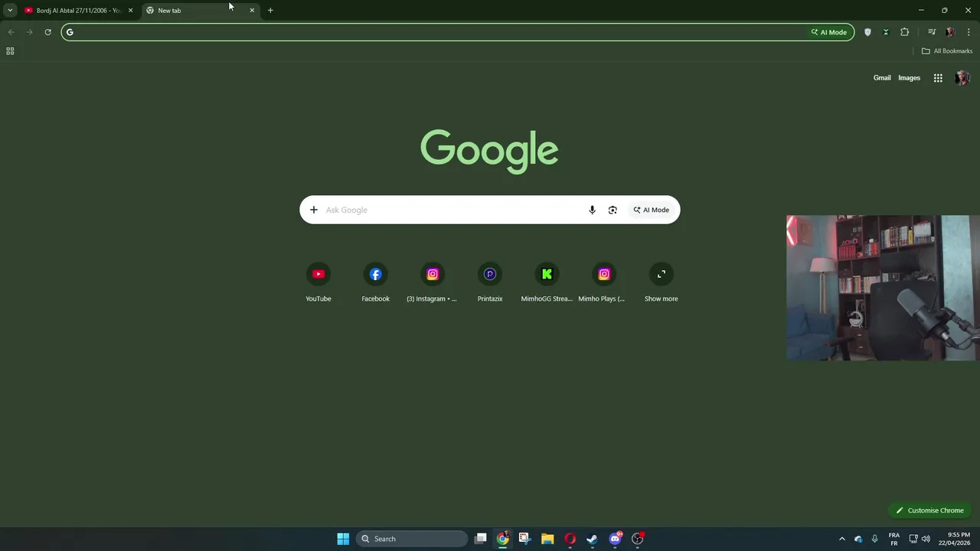
Task: Open Steam from taskbar
Action: pos(592,539)
